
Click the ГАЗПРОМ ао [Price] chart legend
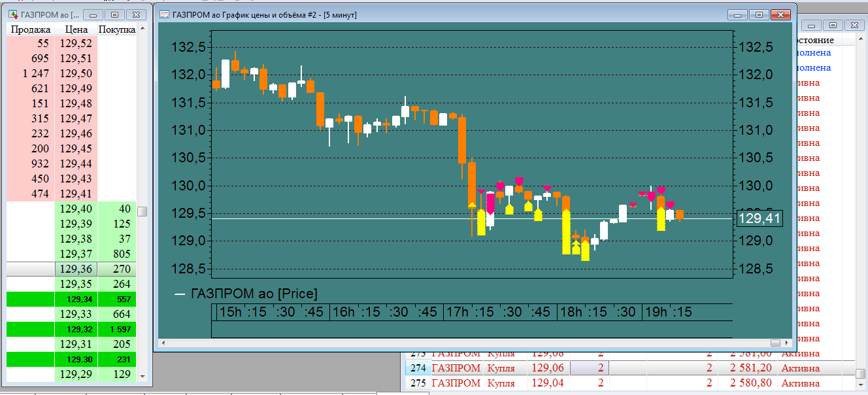coord(246,294)
